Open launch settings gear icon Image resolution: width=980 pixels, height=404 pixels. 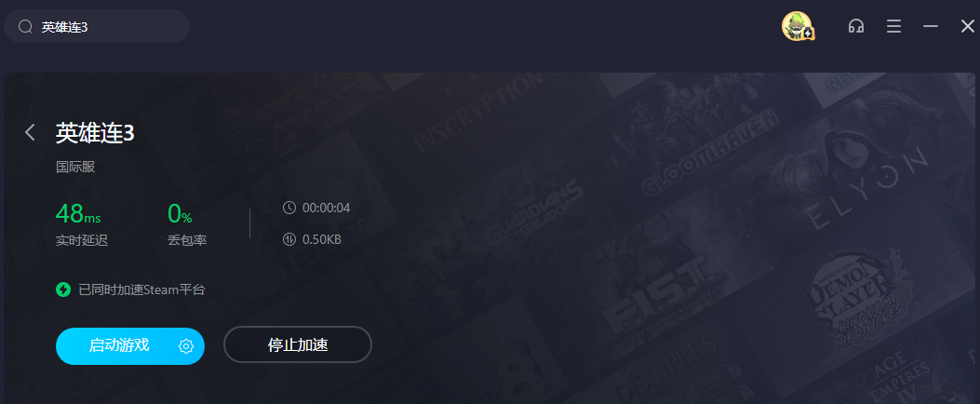point(186,346)
